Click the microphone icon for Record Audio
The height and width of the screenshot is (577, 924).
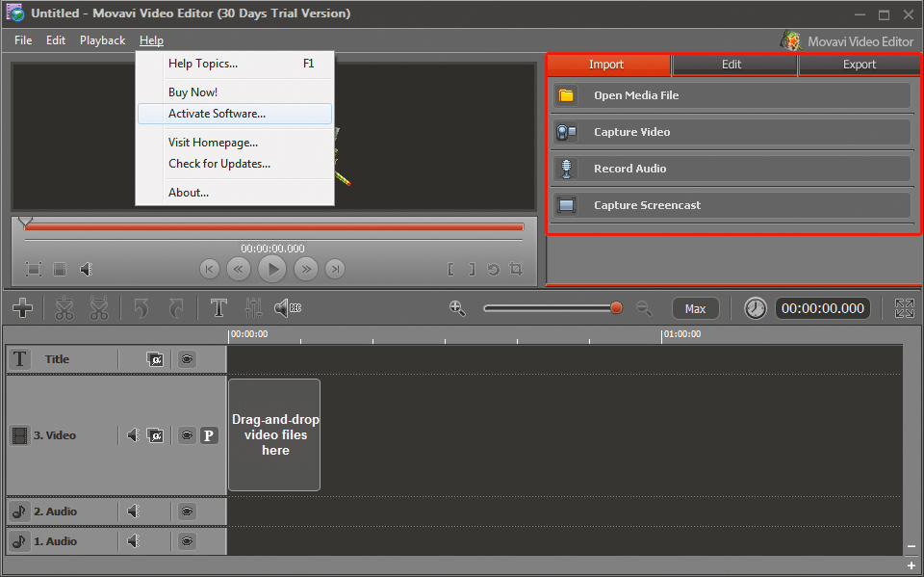tap(567, 169)
